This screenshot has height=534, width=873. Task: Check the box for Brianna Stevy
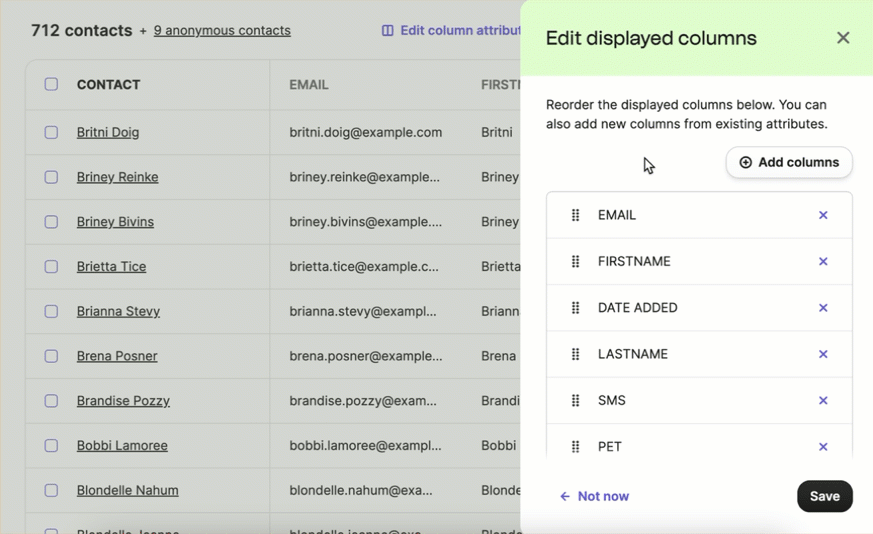tap(51, 311)
